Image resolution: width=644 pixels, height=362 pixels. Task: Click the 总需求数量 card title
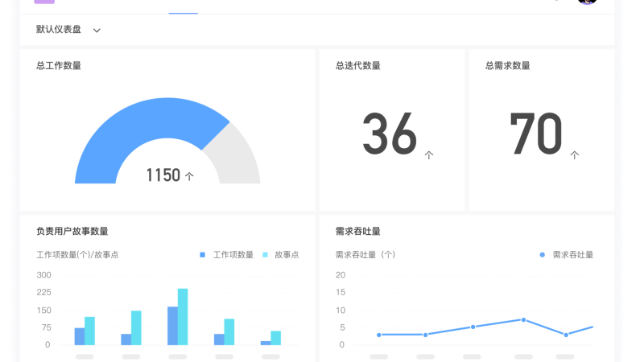(x=508, y=66)
